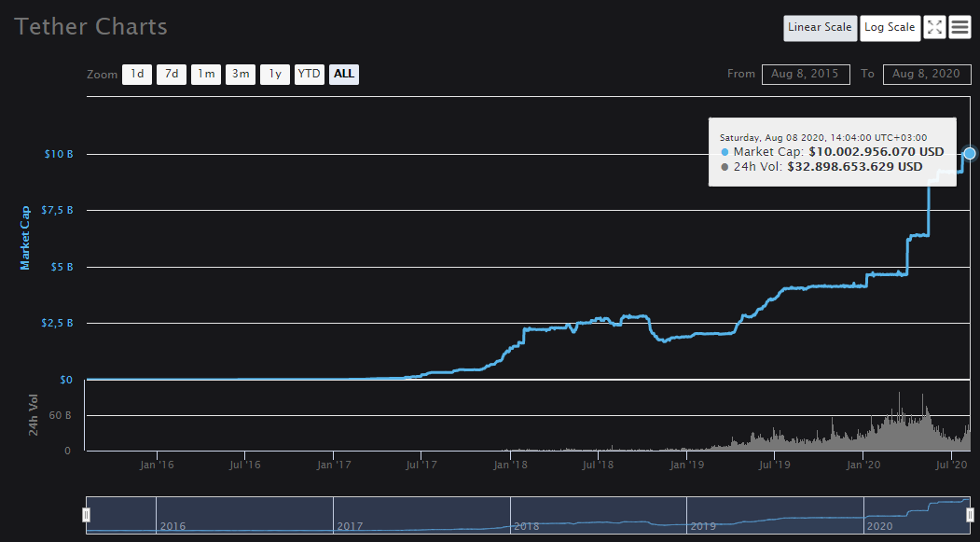Edit the From date field
Image resolution: width=980 pixels, height=542 pixels.
tap(806, 74)
